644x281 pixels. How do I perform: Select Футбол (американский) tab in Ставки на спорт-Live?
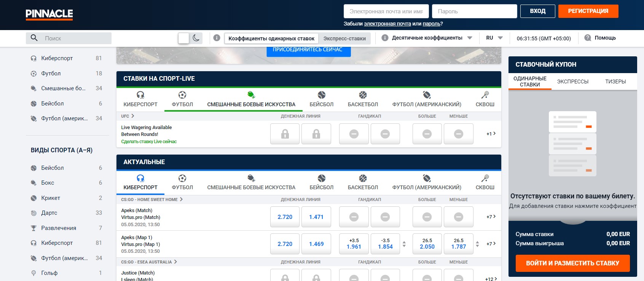coord(427,99)
